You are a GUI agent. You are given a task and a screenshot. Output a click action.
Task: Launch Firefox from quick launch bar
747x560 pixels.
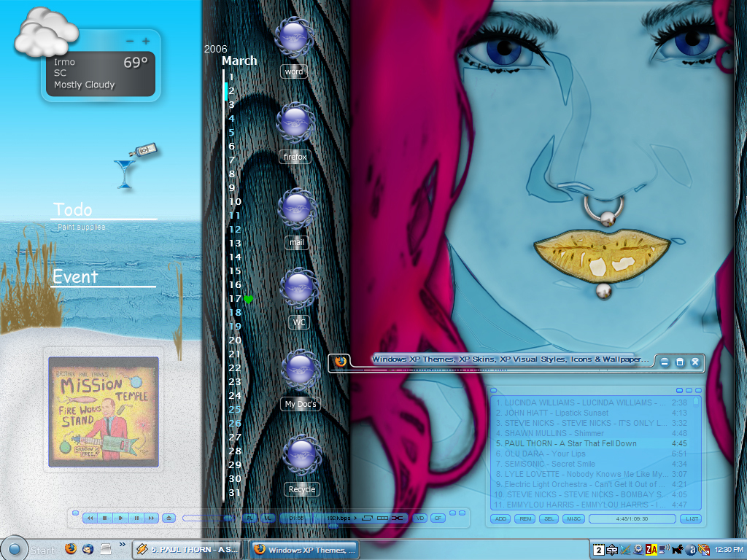pos(71,548)
